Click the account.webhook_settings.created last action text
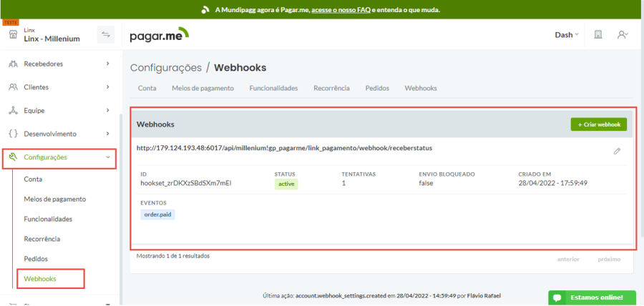Screen dimensions: 644x306 coord(342,296)
